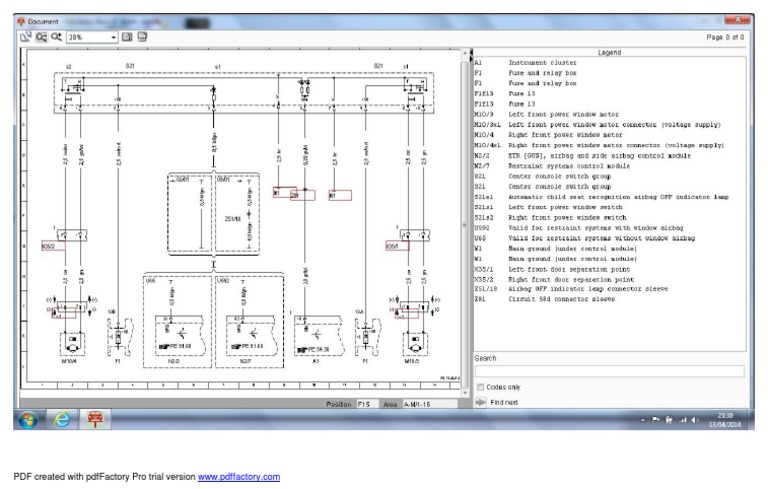This screenshot has width=768, height=489.
Task: Open the Windows Start button
Action: (28, 420)
